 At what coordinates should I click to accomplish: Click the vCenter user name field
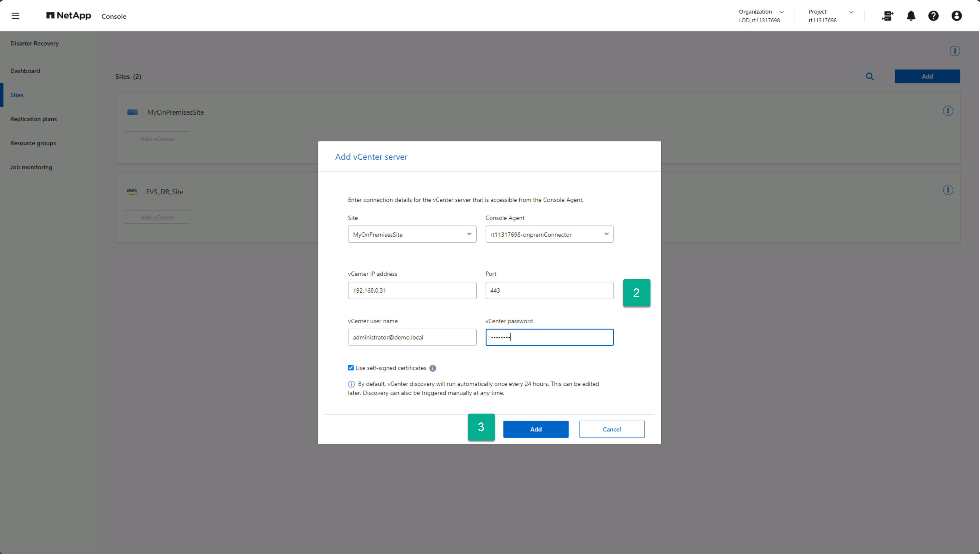[412, 337]
